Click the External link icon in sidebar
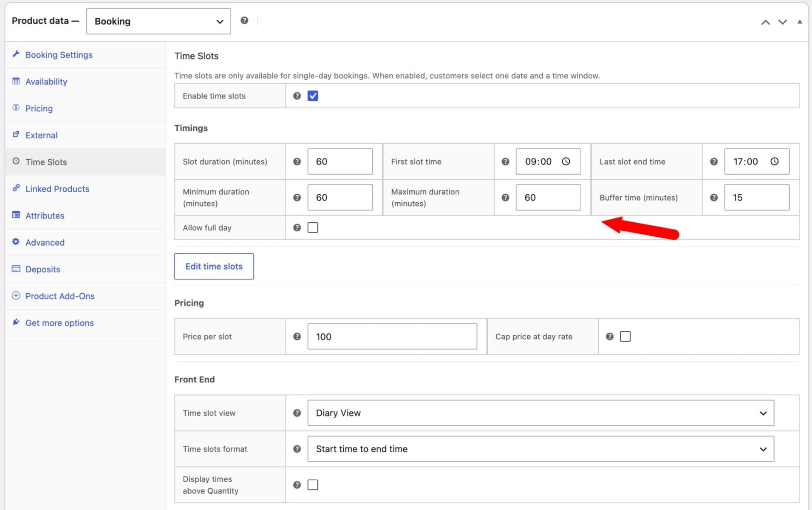The height and width of the screenshot is (510, 812). pyautogui.click(x=16, y=134)
